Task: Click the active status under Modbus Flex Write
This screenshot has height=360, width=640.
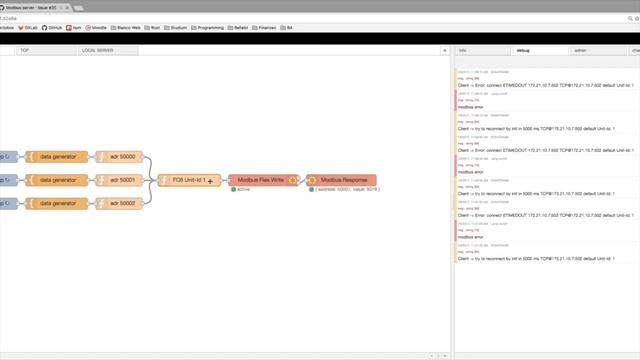Action: 241,189
